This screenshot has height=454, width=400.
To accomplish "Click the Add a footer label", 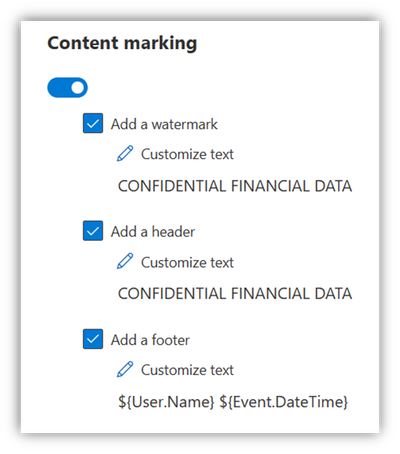I will pyautogui.click(x=150, y=340).
